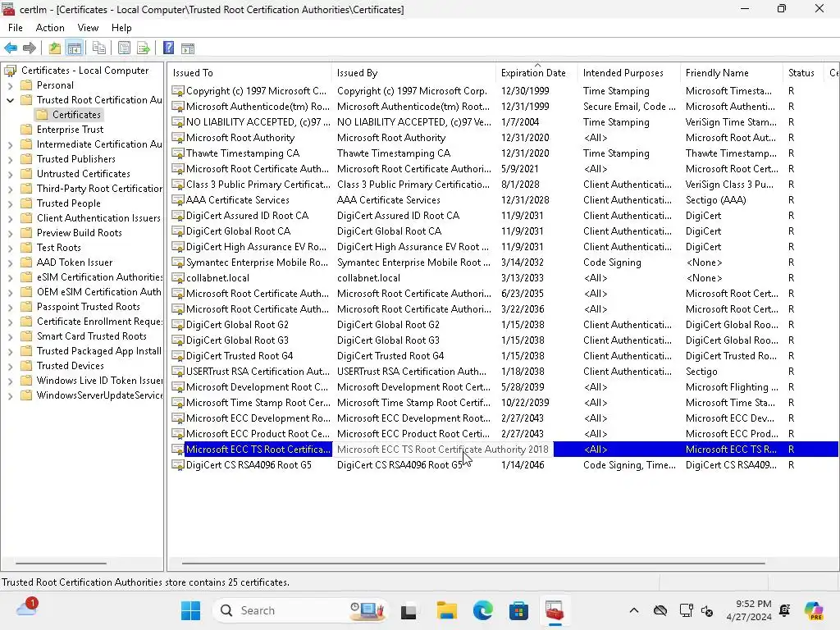Select Microsoft Time Stamp Root certificate row
The width and height of the screenshot is (840, 630).
click(504, 402)
